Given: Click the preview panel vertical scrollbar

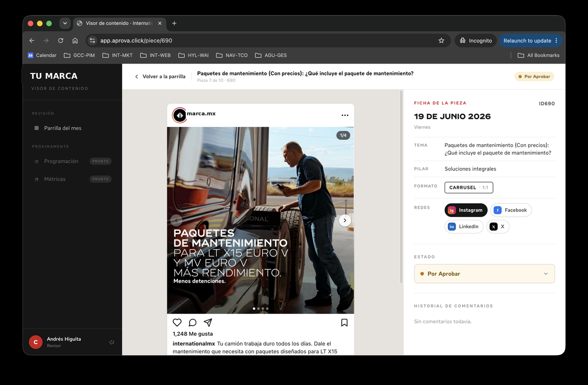Looking at the screenshot, I should point(401,187).
